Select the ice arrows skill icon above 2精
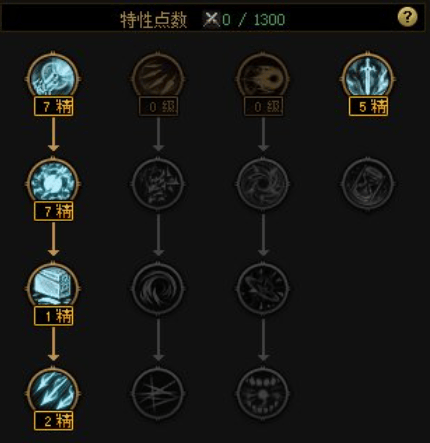The image size is (430, 443). click(53, 393)
